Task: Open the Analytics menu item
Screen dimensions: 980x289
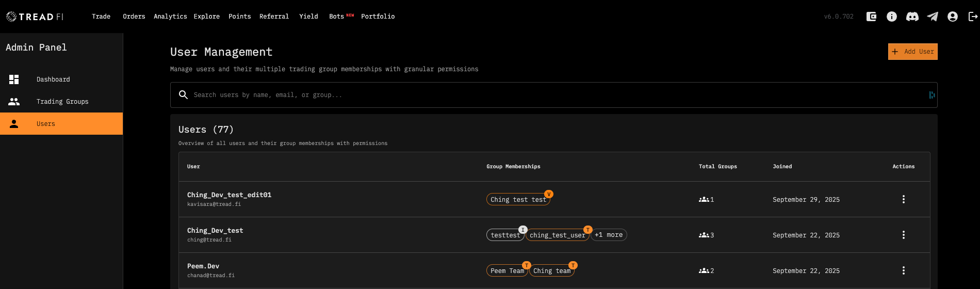Action: coord(170,17)
